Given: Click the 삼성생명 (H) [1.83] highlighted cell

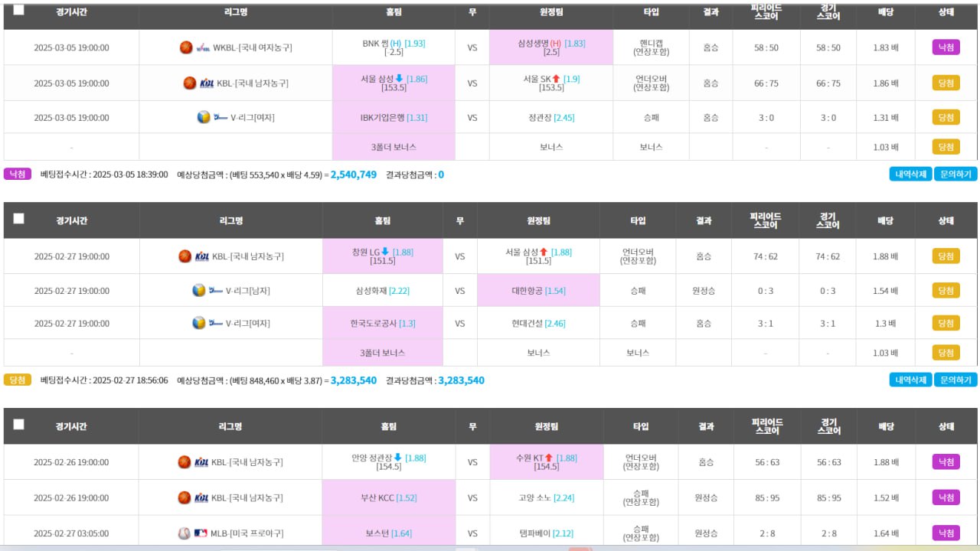Looking at the screenshot, I should [x=551, y=47].
